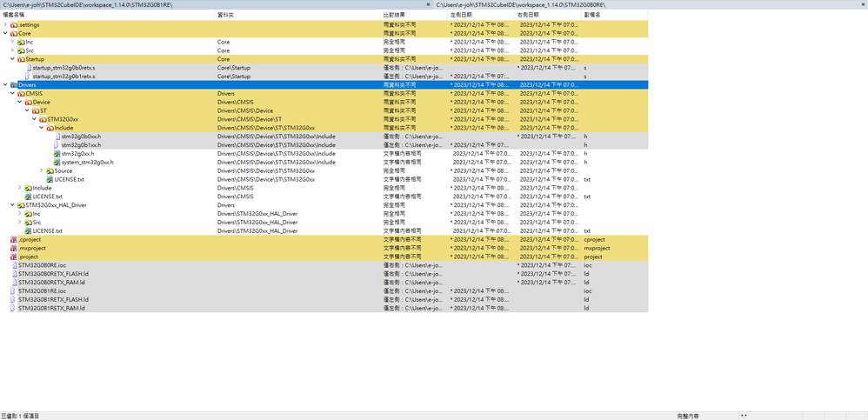Click the STM32G0B1RE.ioc file icon

coord(12,291)
